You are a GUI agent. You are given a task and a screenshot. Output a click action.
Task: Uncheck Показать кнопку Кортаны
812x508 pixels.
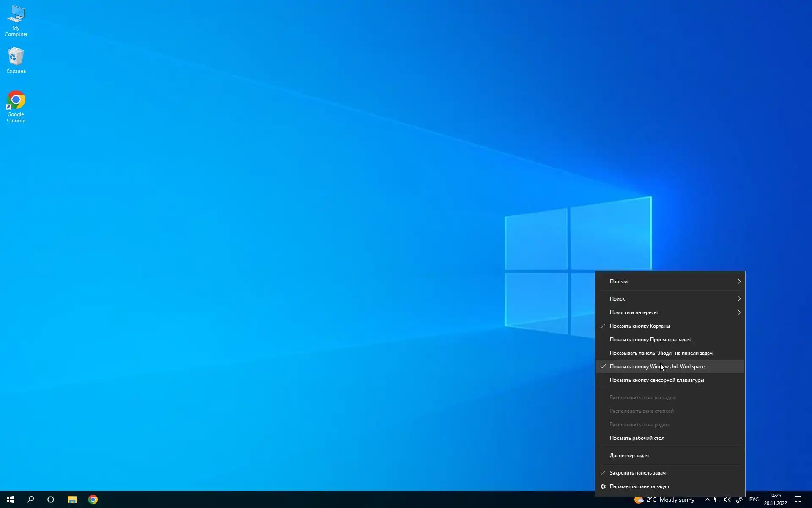(639, 326)
